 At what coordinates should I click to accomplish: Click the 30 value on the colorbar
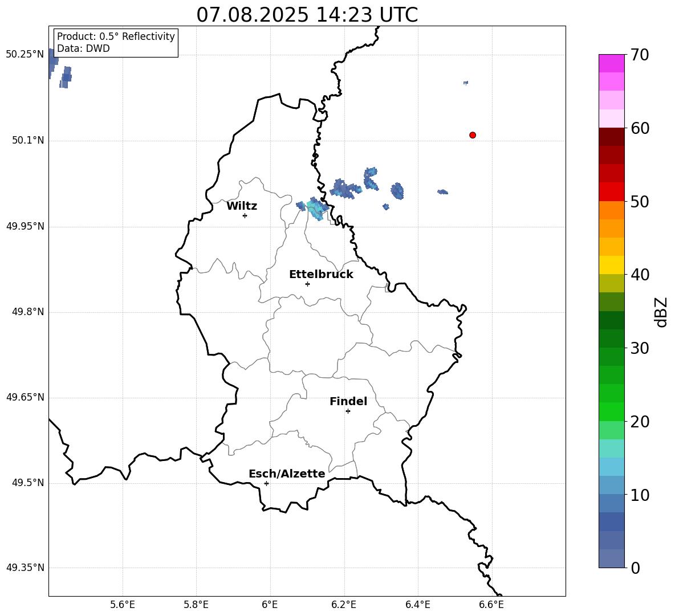640,348
